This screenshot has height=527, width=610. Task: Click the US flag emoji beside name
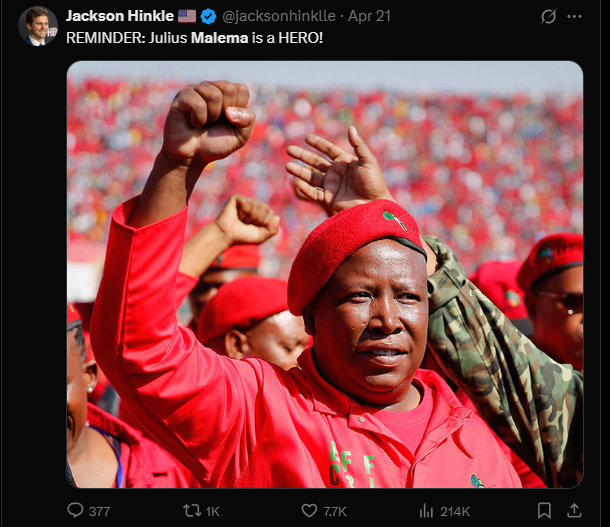coord(187,16)
